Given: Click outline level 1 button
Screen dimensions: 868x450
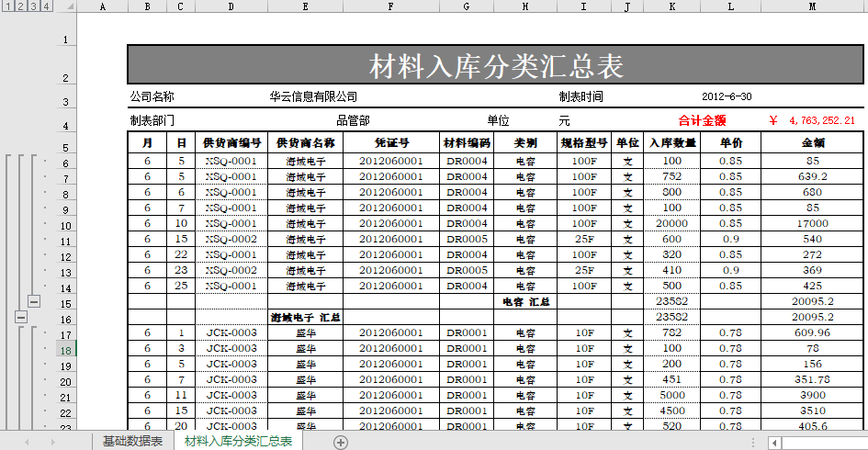Looking at the screenshot, I should 7,6.
